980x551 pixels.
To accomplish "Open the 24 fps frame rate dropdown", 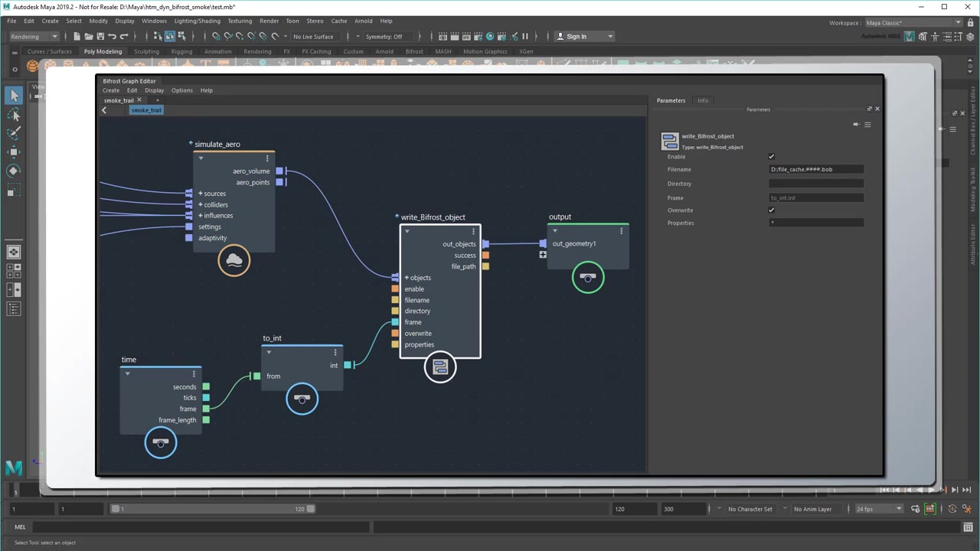I will (x=878, y=509).
